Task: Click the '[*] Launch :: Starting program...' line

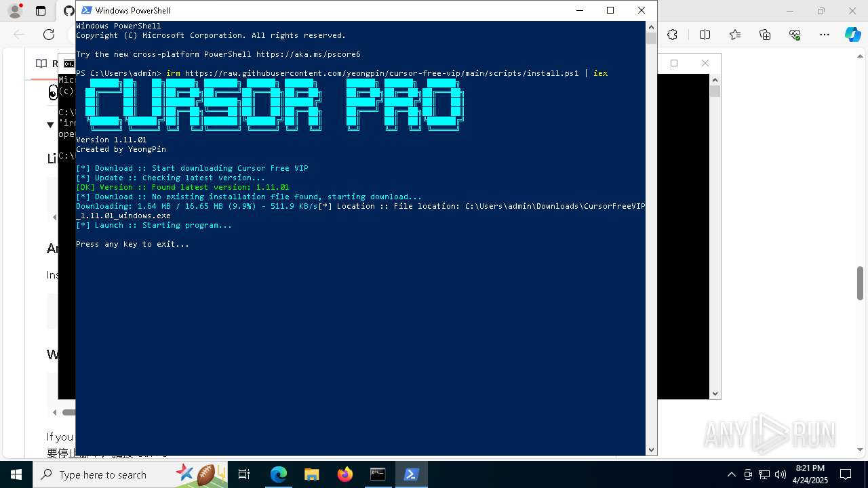Action: (154, 225)
